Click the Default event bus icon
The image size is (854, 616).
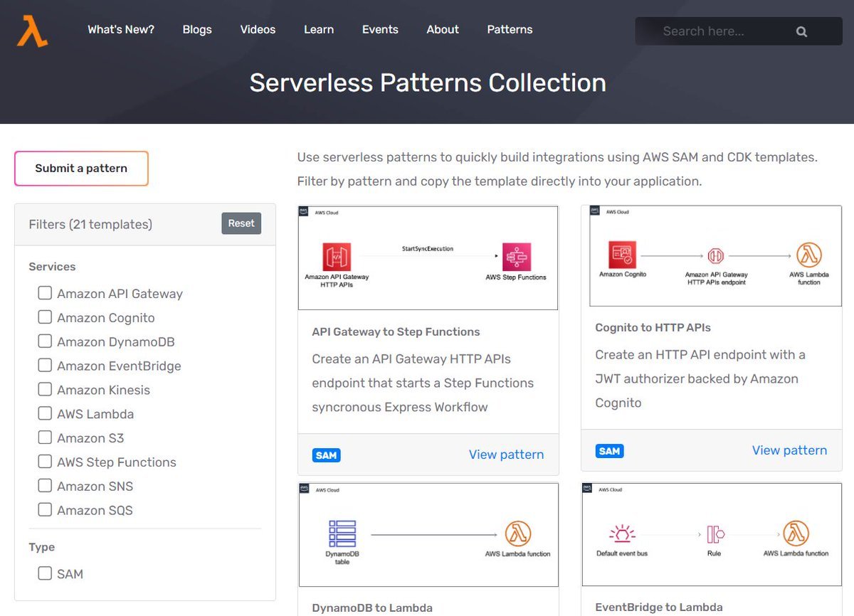pos(622,534)
